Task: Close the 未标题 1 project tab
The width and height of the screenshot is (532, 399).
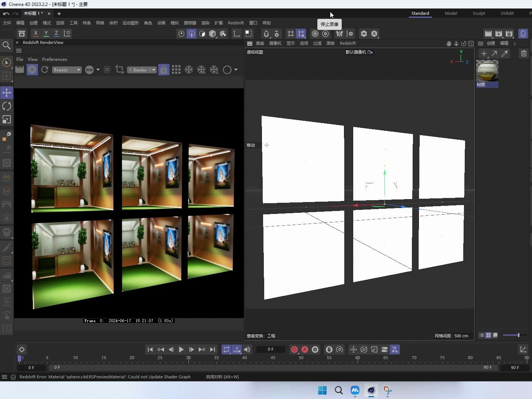Action: pyautogui.click(x=49, y=13)
